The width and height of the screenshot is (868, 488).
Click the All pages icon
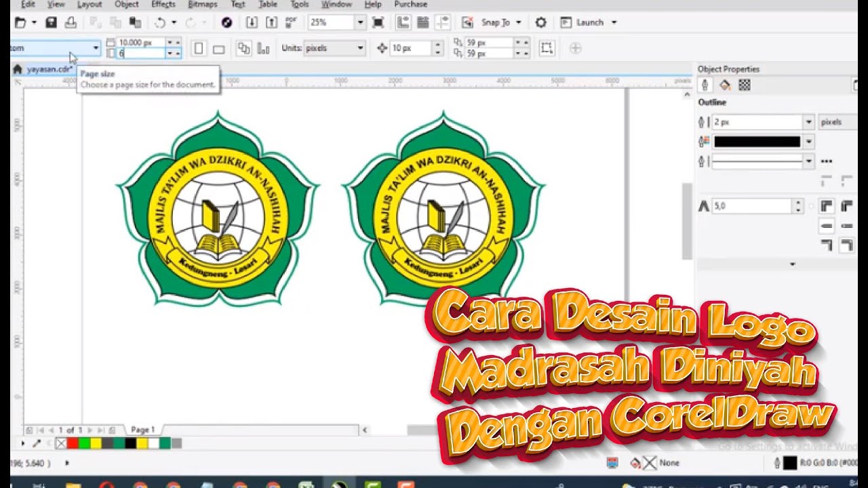coord(243,49)
